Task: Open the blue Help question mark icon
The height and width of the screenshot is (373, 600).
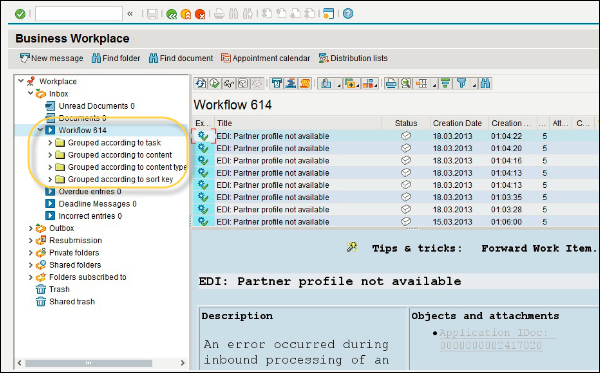Action: [348, 14]
